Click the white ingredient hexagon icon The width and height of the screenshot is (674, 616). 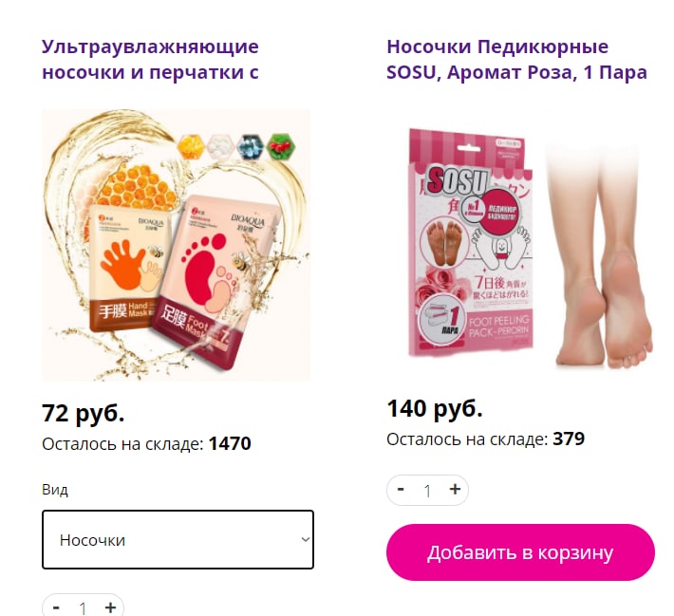pyautogui.click(x=220, y=146)
